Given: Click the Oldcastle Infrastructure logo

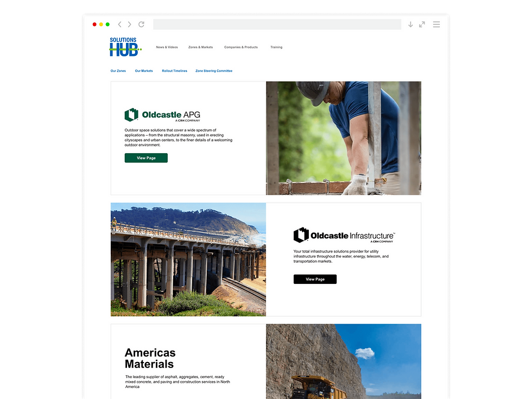Looking at the screenshot, I should [344, 235].
